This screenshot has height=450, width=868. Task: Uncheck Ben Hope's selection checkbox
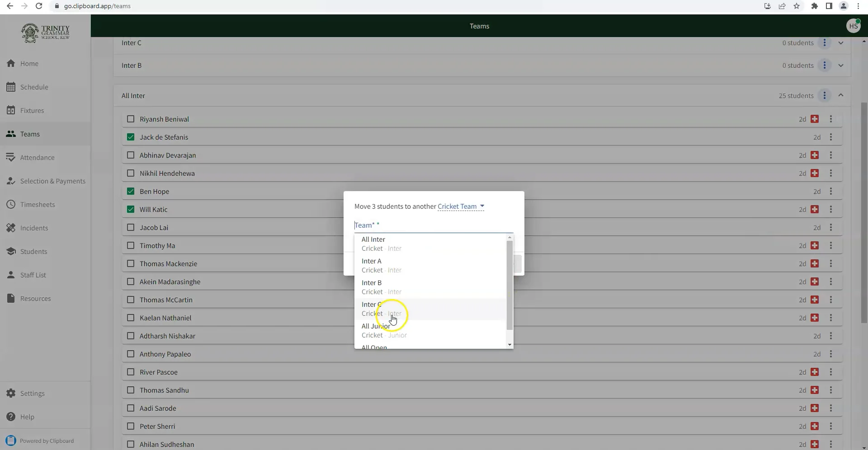point(131,191)
